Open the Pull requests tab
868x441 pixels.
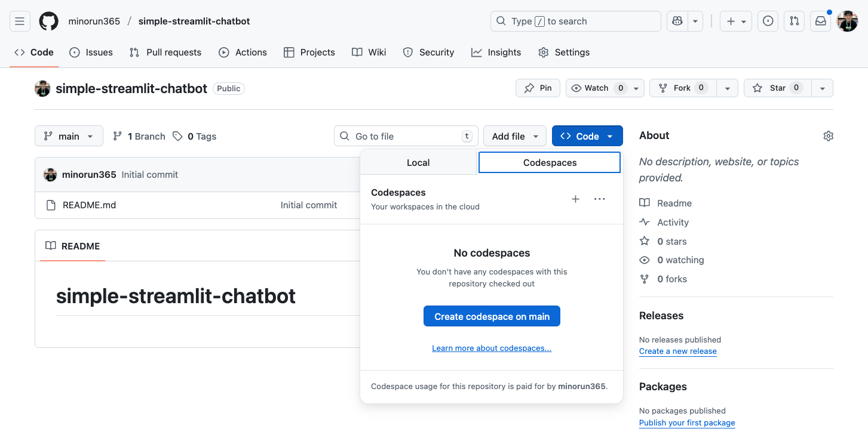(x=165, y=53)
